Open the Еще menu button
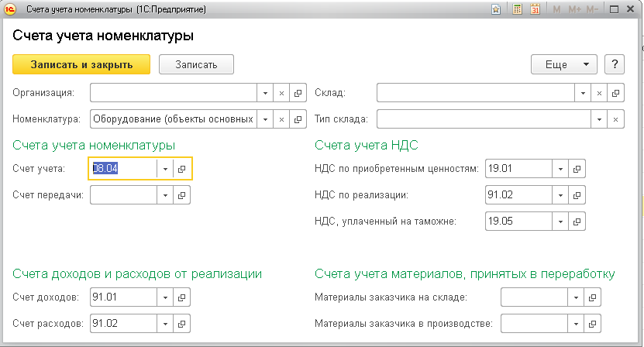Viewport: 644px width, 347px height. coord(564,64)
